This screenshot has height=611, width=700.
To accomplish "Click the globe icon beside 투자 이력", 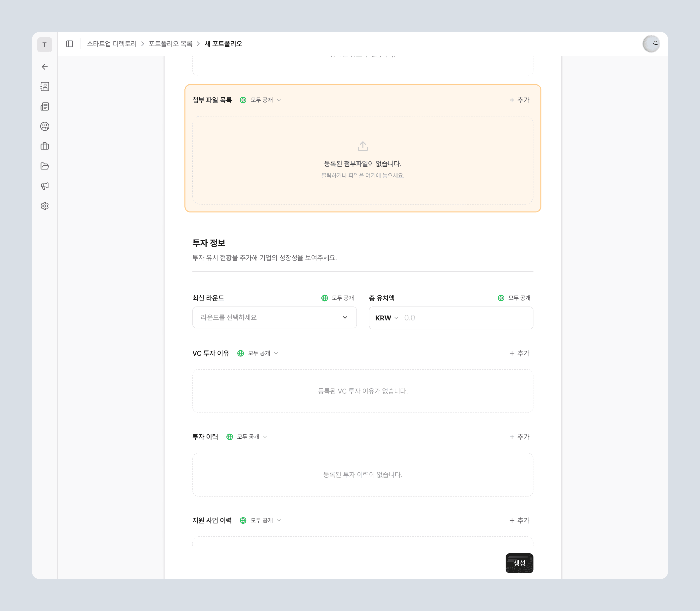I will click(x=230, y=437).
